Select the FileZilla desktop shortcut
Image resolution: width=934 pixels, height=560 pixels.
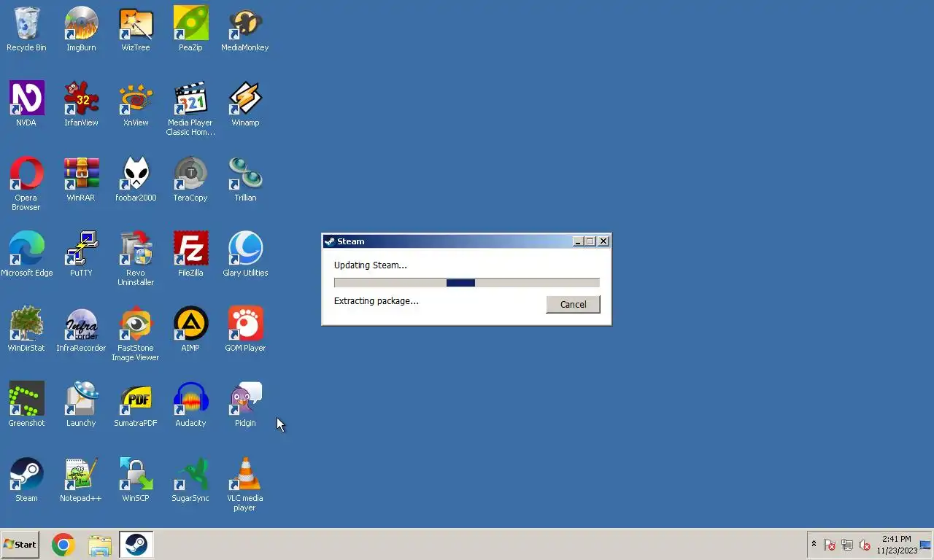click(x=190, y=254)
